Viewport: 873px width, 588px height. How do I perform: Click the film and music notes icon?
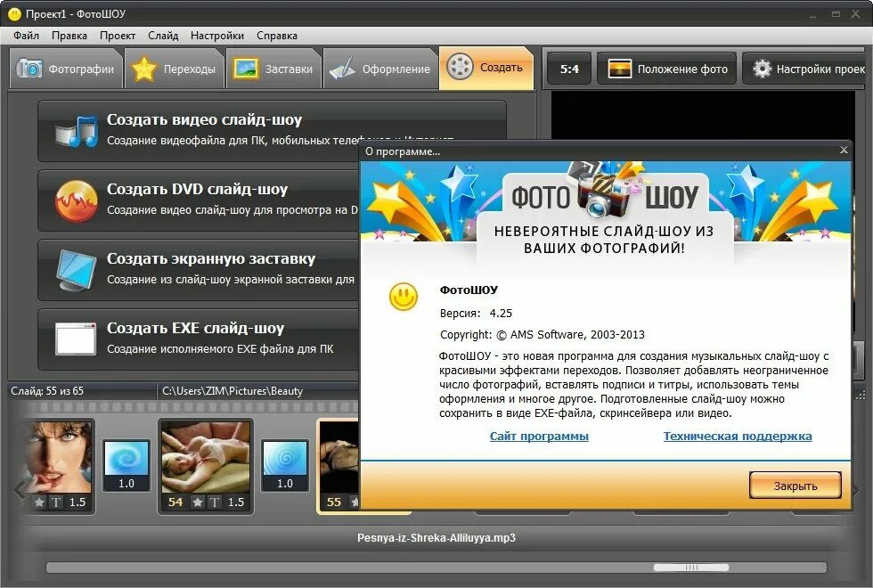[76, 132]
